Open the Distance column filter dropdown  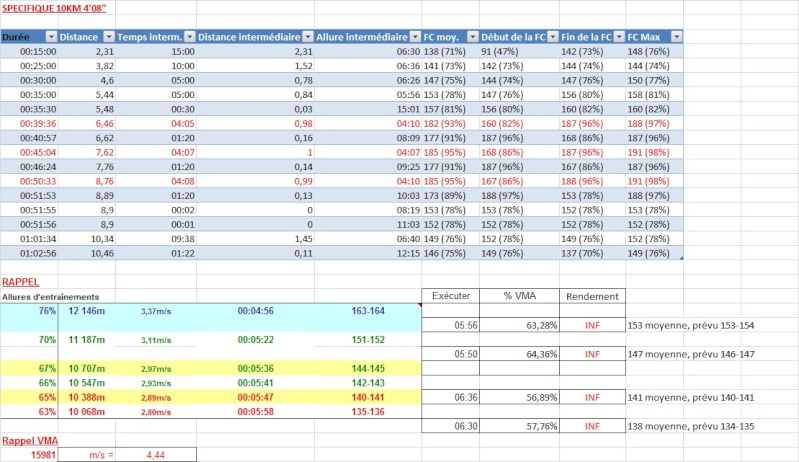pos(109,37)
